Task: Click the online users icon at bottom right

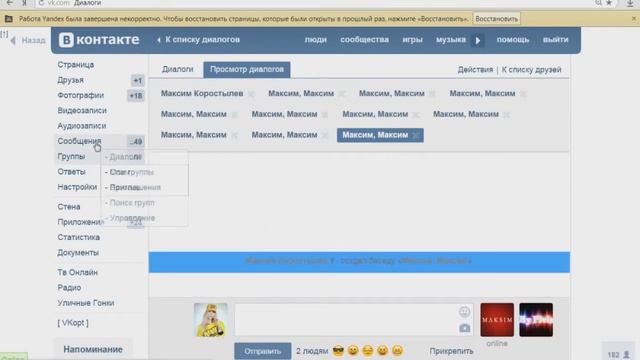Action: [x=627, y=354]
